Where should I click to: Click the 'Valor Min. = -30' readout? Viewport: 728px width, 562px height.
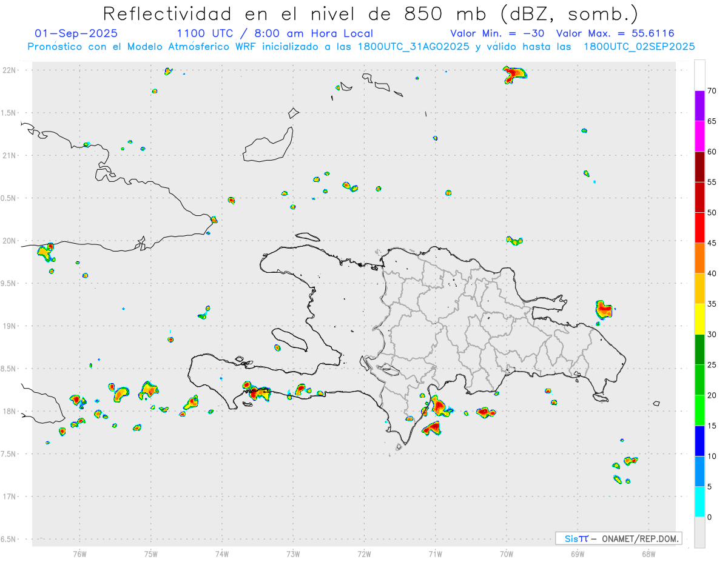(x=497, y=34)
